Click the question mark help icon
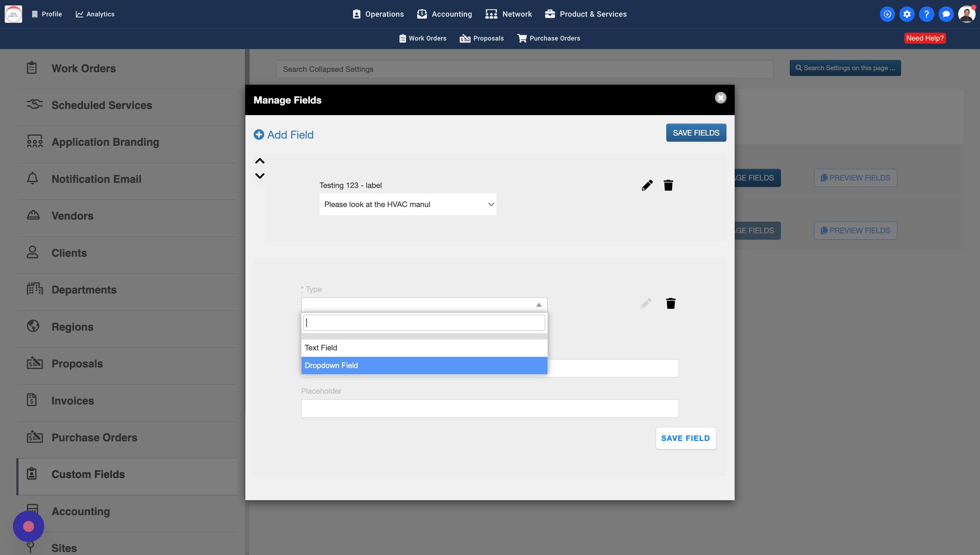980x555 pixels. 926,14
